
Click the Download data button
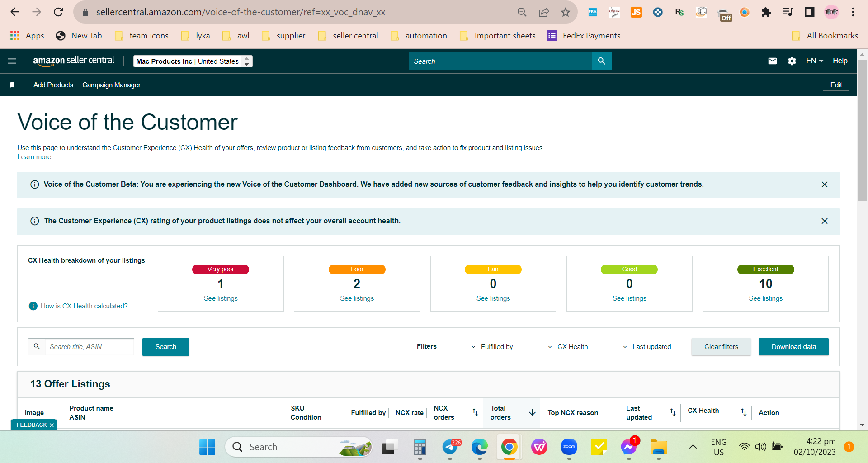(x=794, y=347)
